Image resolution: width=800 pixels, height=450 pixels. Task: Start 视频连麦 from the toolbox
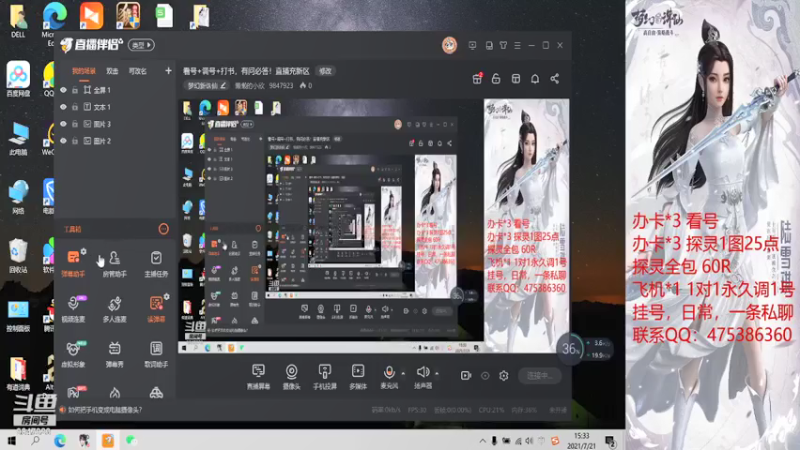point(73,308)
